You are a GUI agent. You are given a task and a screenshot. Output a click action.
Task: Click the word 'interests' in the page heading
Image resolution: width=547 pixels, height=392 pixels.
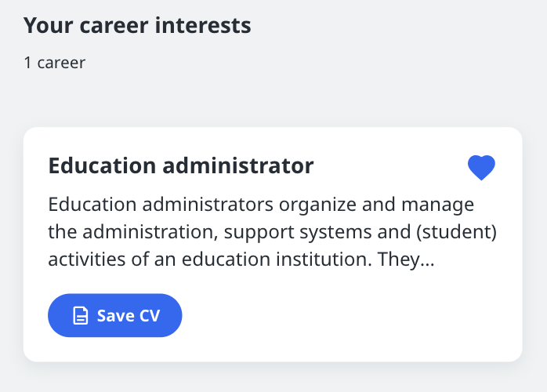pyautogui.click(x=203, y=26)
